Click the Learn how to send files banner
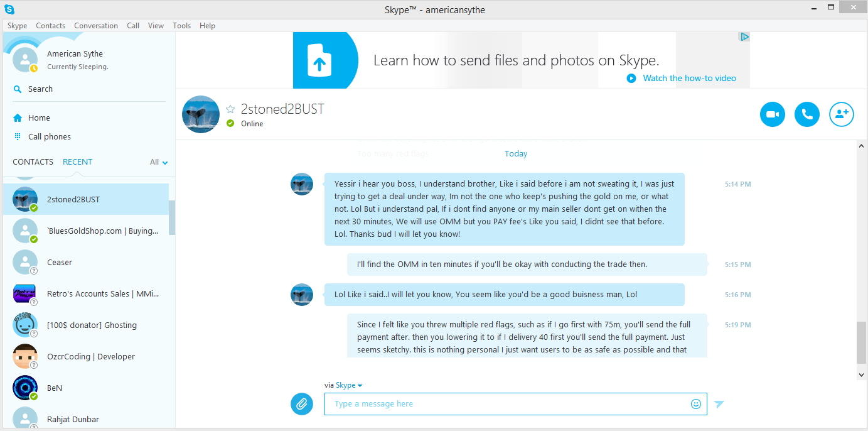 (x=522, y=60)
